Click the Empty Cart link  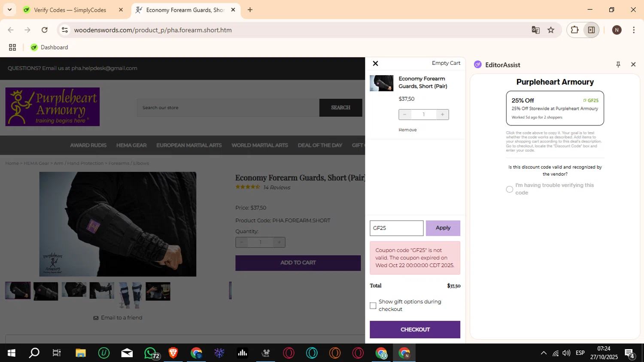click(x=446, y=63)
